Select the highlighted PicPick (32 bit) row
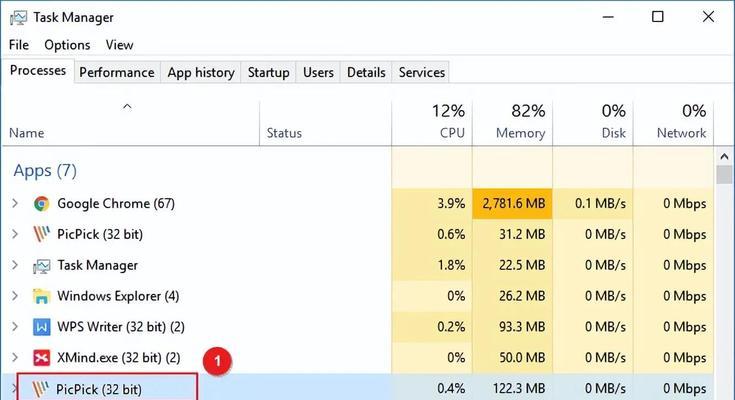The height and width of the screenshot is (400, 735). pyautogui.click(x=358, y=388)
